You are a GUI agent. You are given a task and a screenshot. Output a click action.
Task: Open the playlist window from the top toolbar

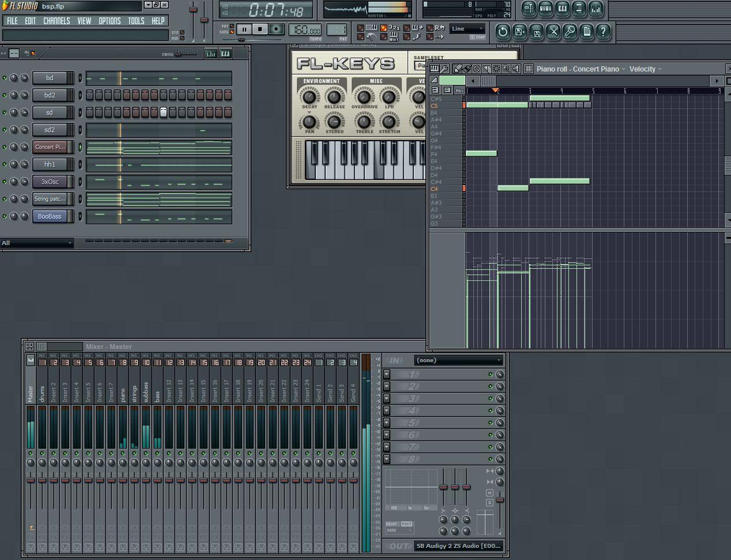click(x=529, y=9)
